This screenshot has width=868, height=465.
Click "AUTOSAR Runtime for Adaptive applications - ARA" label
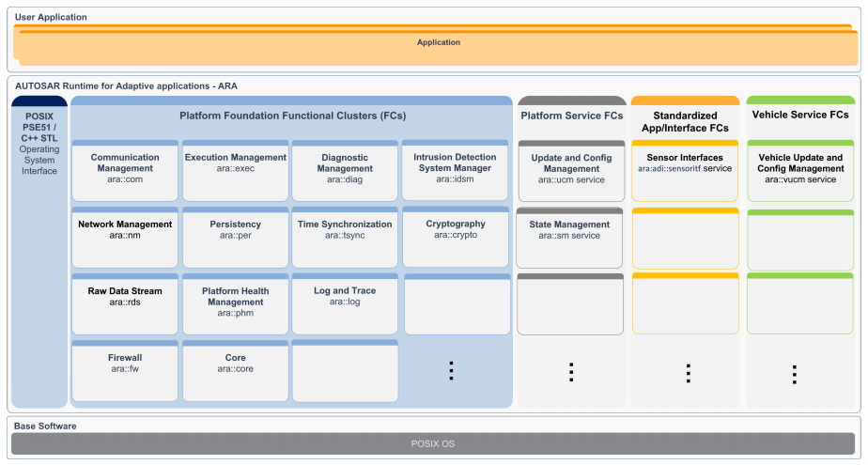click(x=126, y=86)
